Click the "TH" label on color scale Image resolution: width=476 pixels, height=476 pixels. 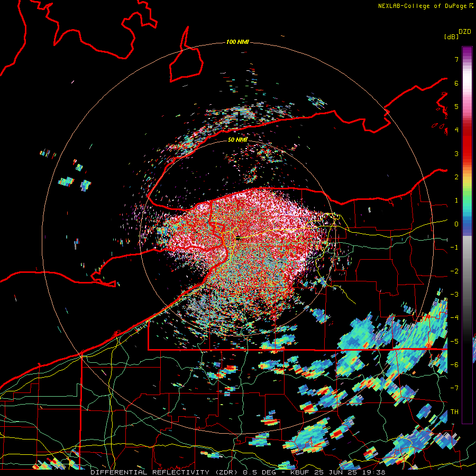pyautogui.click(x=454, y=412)
